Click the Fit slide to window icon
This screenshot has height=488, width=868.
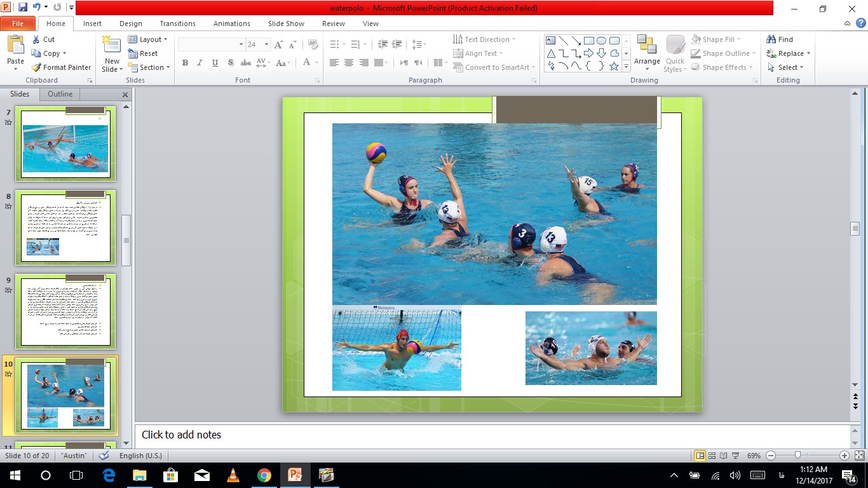860,456
